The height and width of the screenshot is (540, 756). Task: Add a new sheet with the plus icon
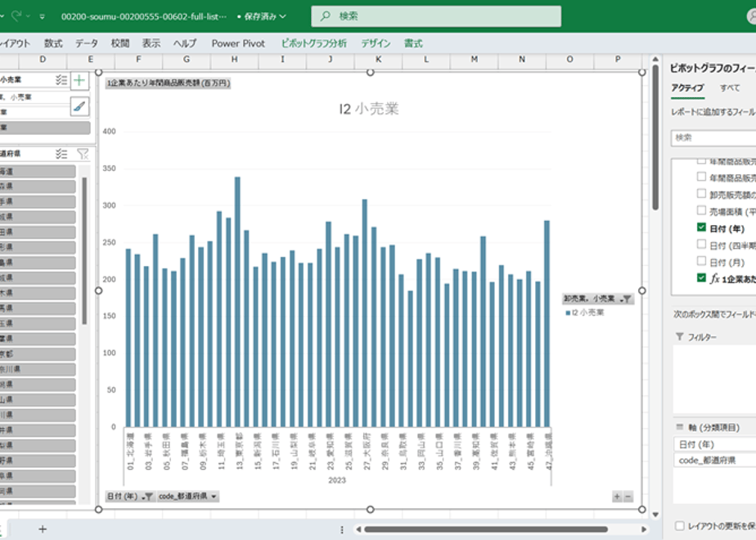[x=43, y=529]
